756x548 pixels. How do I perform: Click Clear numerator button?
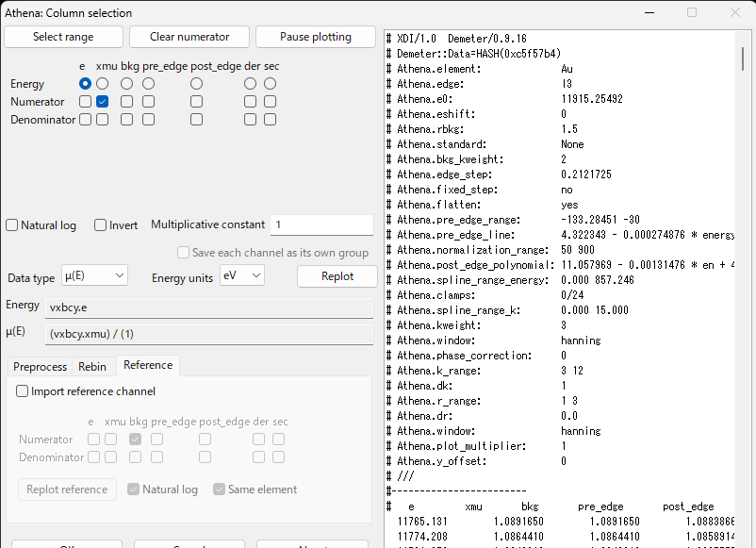[189, 37]
